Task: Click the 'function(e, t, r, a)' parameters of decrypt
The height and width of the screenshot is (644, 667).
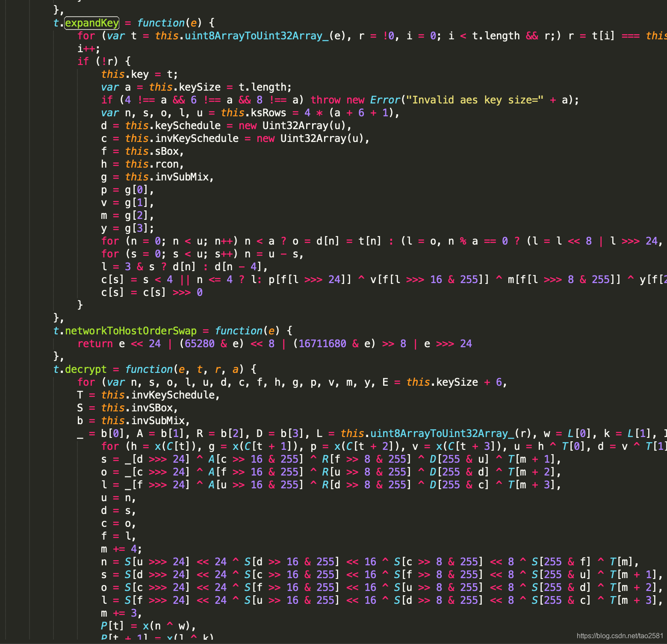Action: coord(185,369)
